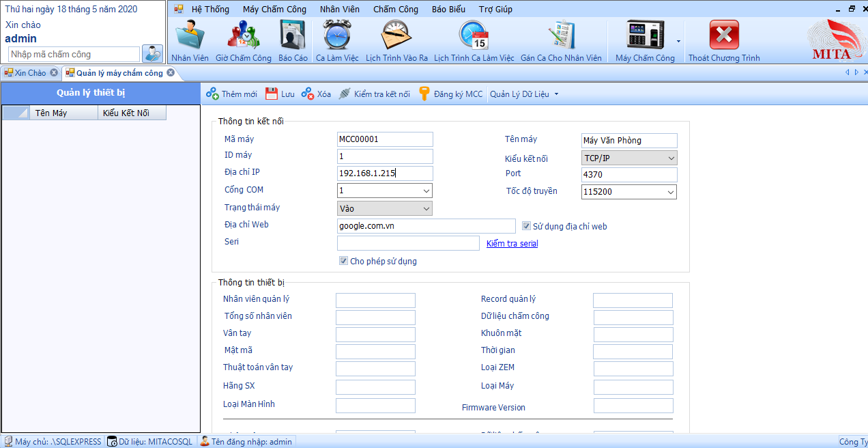Click the Kiểm tra serial link
Viewport: 868px width, 448px height.
point(512,244)
